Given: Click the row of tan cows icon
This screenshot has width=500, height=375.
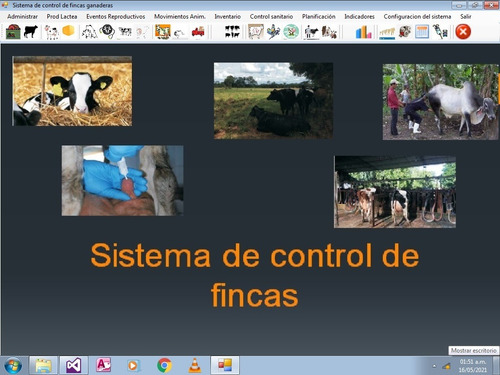Looking at the screenshot, I should tap(387, 33).
